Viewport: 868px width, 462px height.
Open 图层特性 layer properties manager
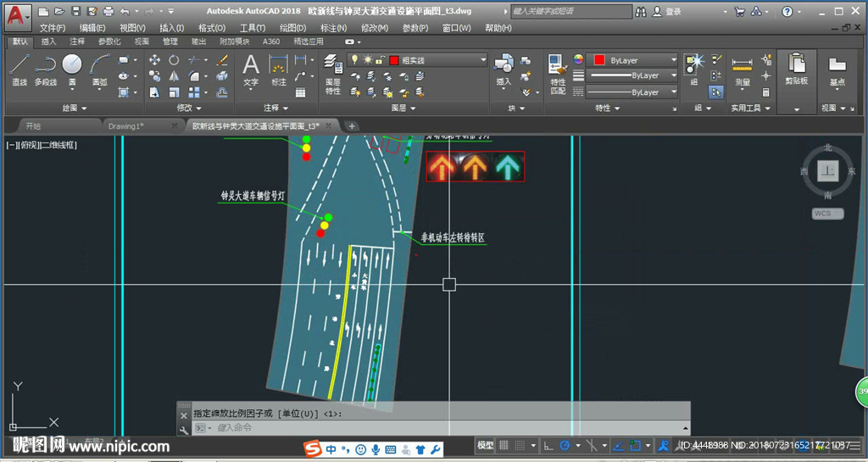pos(332,74)
